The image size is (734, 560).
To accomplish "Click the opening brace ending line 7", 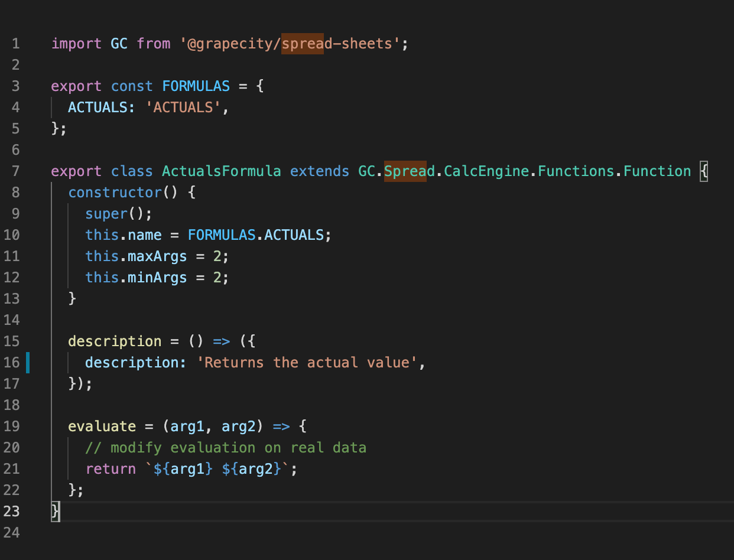I will [703, 171].
